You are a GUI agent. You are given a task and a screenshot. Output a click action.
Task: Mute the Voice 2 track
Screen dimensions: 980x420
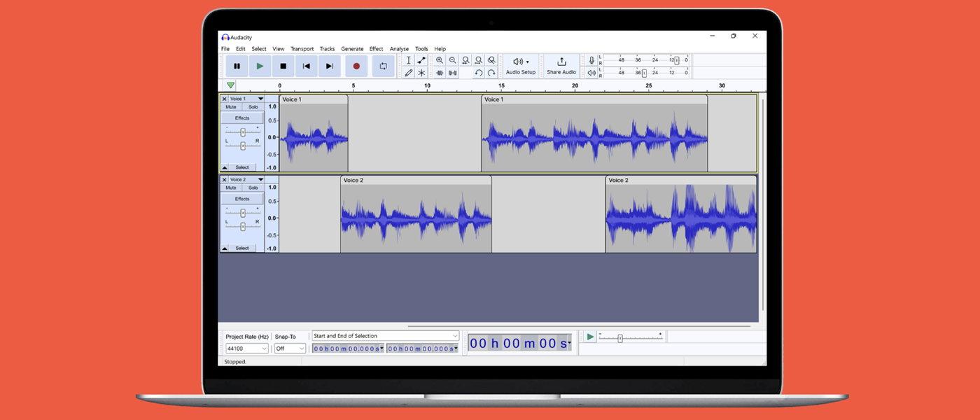(231, 188)
